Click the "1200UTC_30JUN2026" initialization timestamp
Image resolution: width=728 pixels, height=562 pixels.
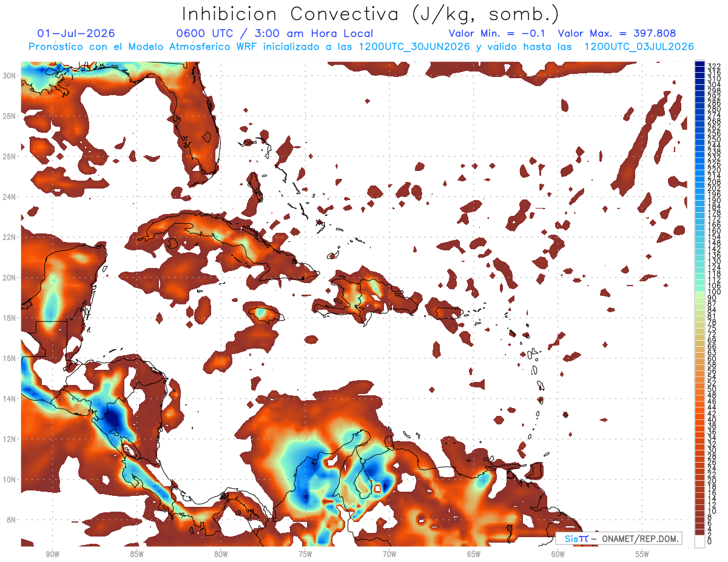point(414,47)
